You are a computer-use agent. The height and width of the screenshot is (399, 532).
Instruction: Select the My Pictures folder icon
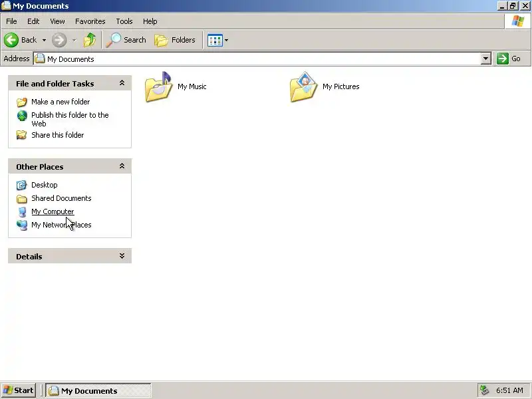coord(303,86)
